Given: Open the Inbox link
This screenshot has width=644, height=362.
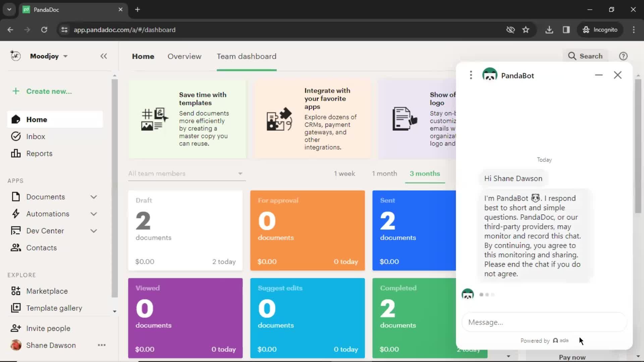Looking at the screenshot, I should point(36,136).
